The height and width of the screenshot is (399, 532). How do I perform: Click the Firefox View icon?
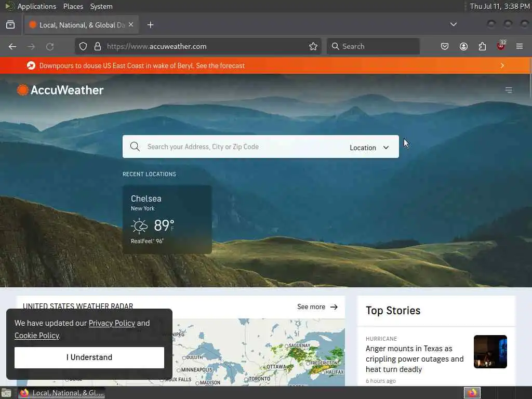coord(10,25)
